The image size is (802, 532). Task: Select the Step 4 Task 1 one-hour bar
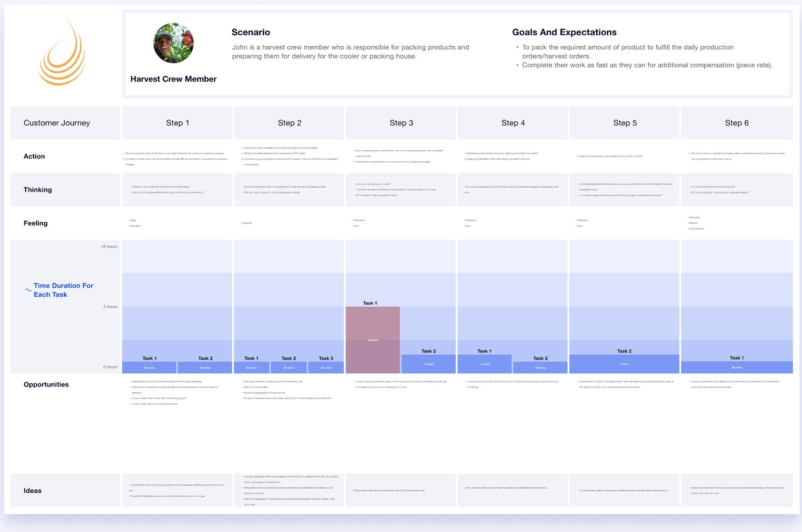pyautogui.click(x=484, y=364)
